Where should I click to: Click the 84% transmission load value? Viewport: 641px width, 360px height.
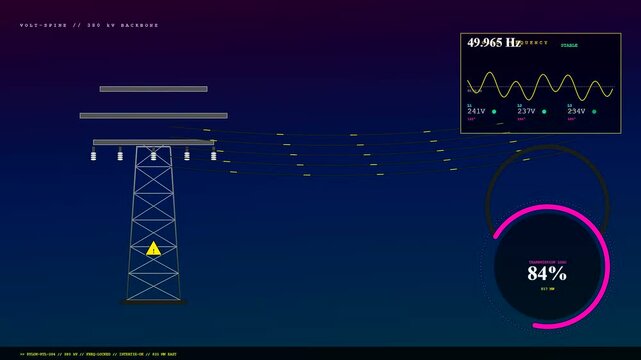(x=547, y=273)
